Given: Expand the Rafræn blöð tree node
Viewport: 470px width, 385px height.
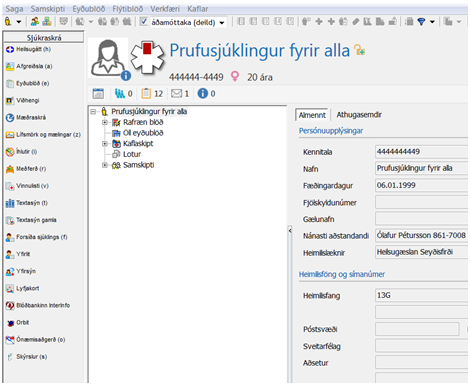Looking at the screenshot, I should point(105,122).
